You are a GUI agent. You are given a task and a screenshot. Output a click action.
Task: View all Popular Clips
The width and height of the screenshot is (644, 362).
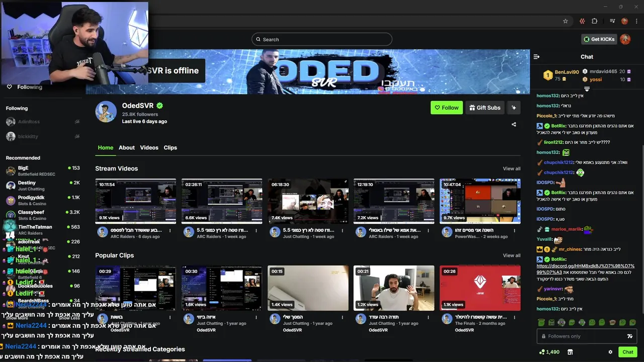click(x=512, y=255)
